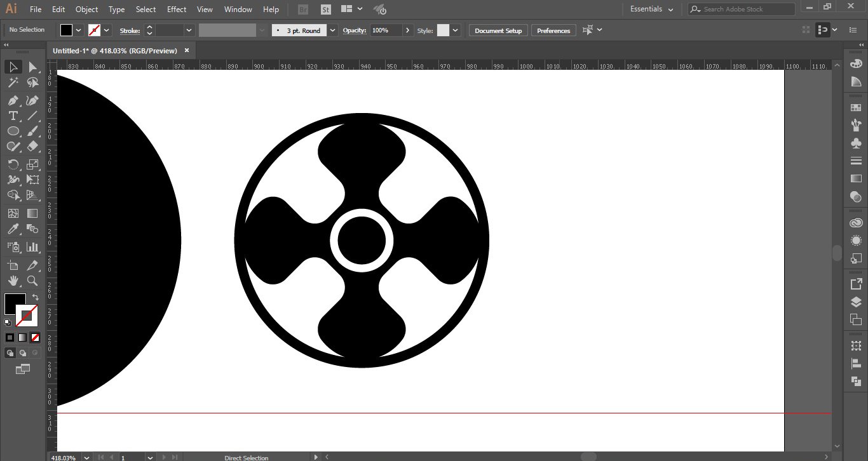This screenshot has width=868, height=461.
Task: Pick the Eyedropper tool
Action: (13, 230)
